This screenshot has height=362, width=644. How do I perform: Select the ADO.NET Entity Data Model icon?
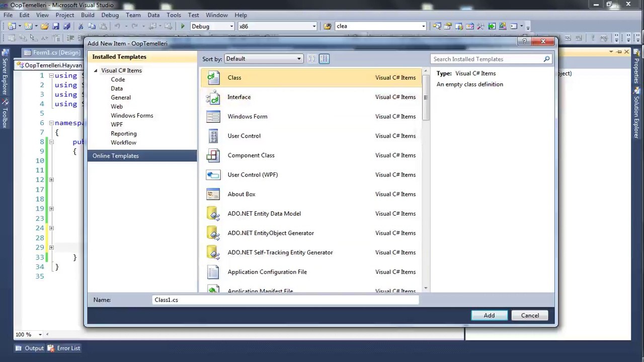click(x=213, y=214)
